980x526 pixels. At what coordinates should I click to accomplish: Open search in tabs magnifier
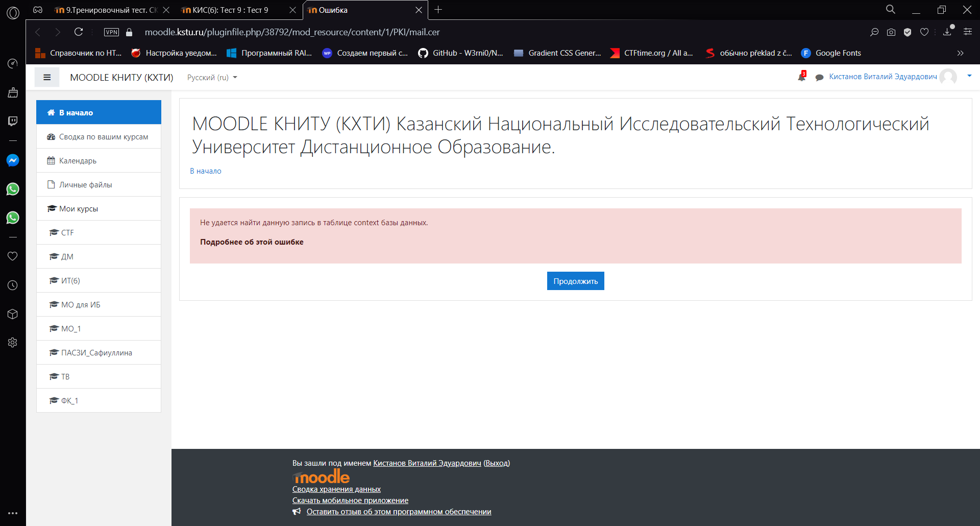coord(891,9)
